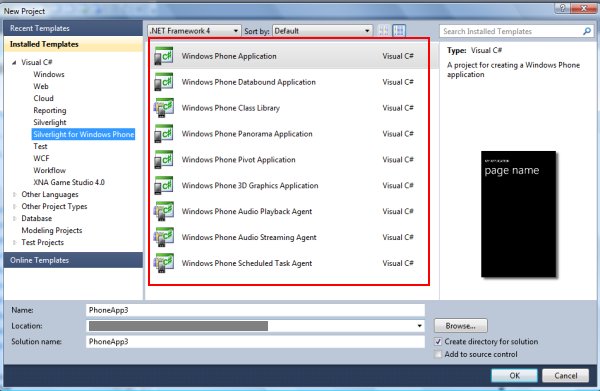Image resolution: width=600 pixels, height=391 pixels.
Task: Select the Web category
Action: pyautogui.click(x=41, y=86)
